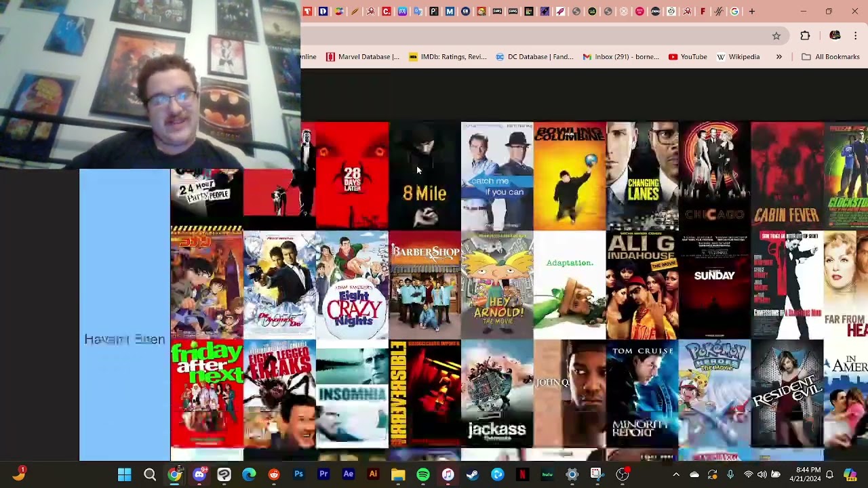The height and width of the screenshot is (488, 868).
Task: Open the Wikipedia bookmark
Action: (x=738, y=57)
